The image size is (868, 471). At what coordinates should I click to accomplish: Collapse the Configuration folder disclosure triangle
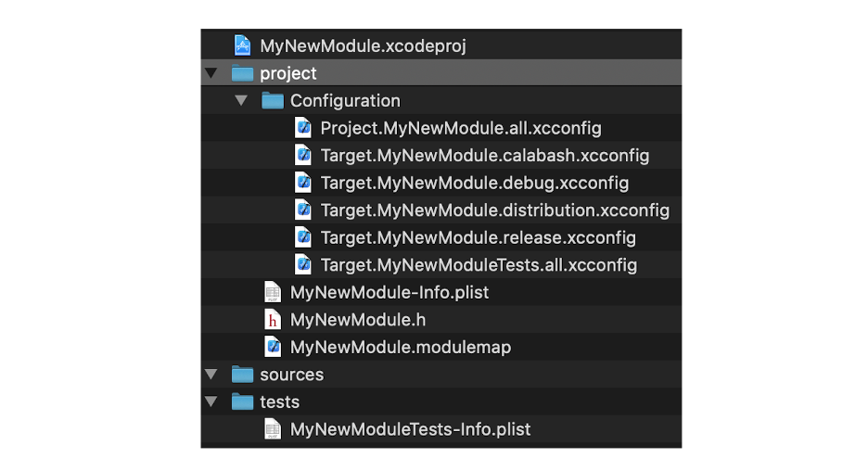[x=242, y=101]
